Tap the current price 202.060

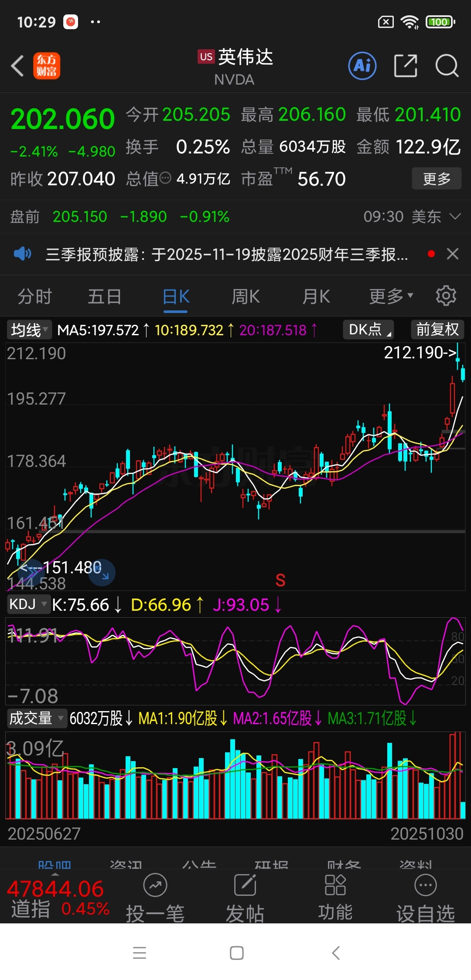63,119
